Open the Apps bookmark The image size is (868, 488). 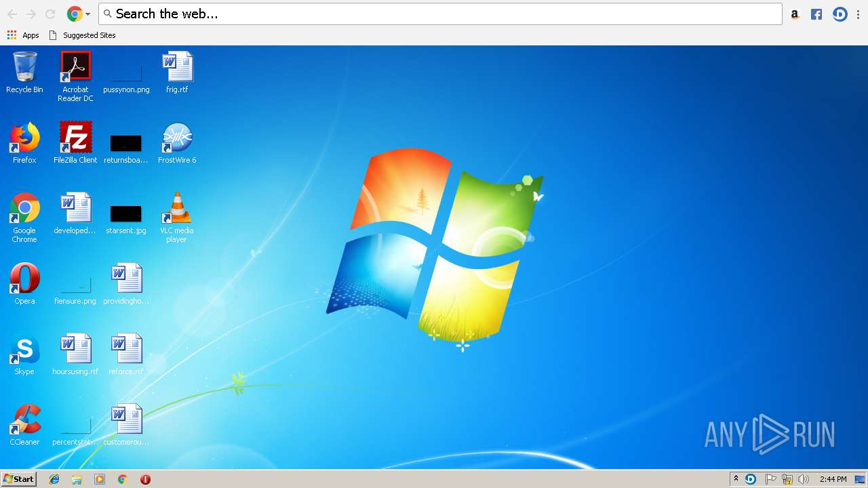23,35
